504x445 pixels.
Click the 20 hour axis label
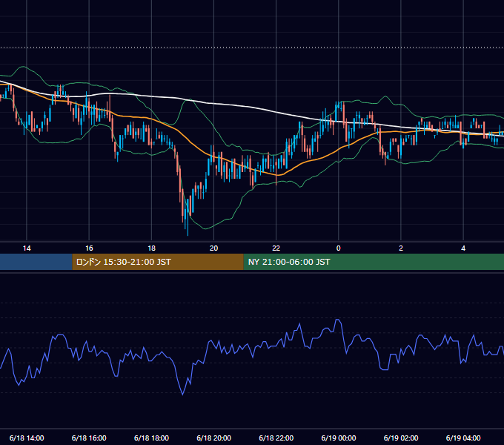click(213, 248)
